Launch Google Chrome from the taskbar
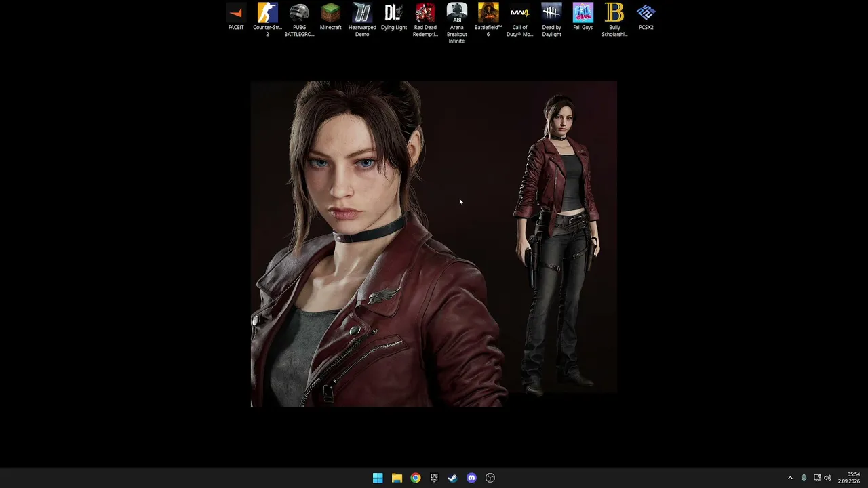 (x=416, y=478)
